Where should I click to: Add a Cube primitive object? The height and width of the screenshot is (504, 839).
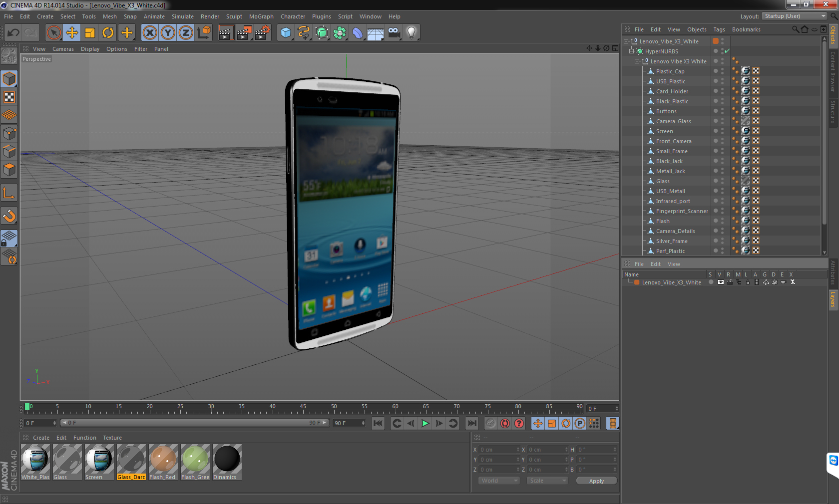pyautogui.click(x=286, y=33)
